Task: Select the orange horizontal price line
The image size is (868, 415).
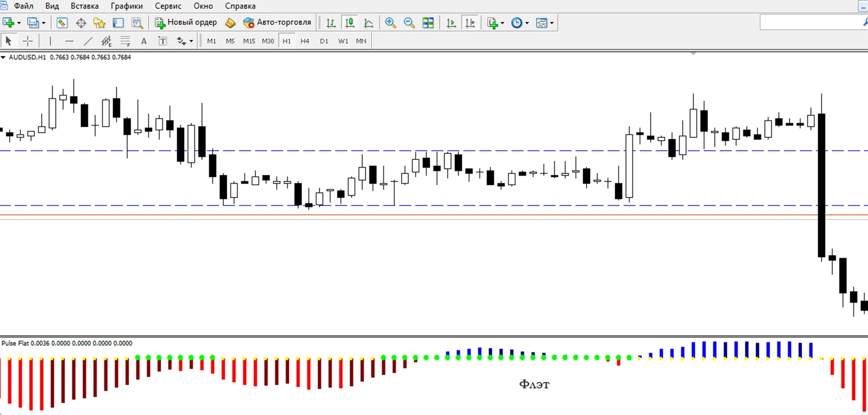Action: 434,215
